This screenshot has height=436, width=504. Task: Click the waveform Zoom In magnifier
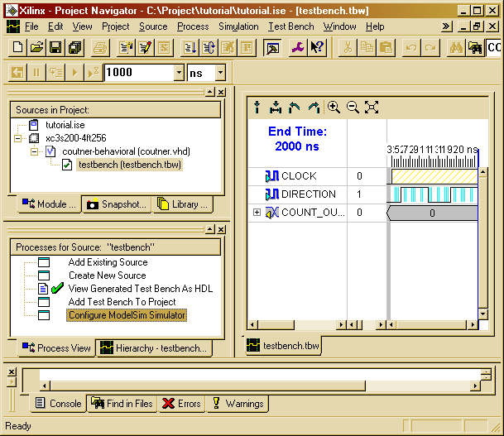[334, 107]
